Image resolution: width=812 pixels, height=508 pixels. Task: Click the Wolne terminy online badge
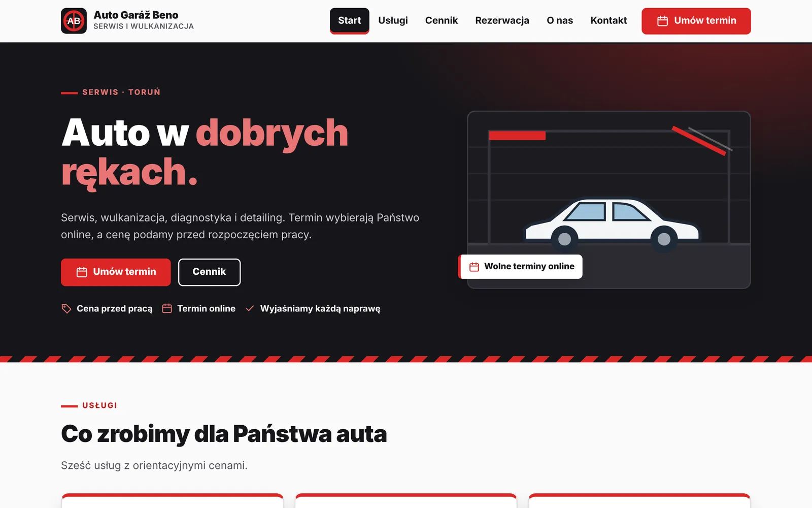pos(520,267)
